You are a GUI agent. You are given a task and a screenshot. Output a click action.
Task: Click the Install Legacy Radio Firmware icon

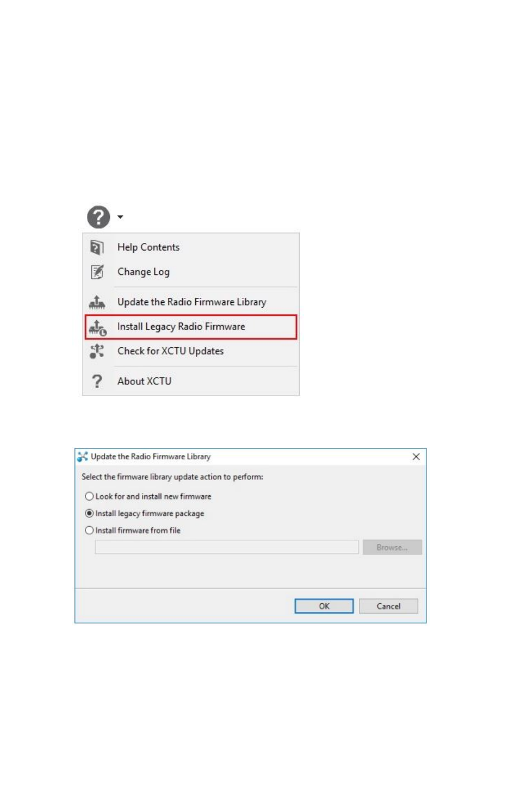tap(97, 327)
